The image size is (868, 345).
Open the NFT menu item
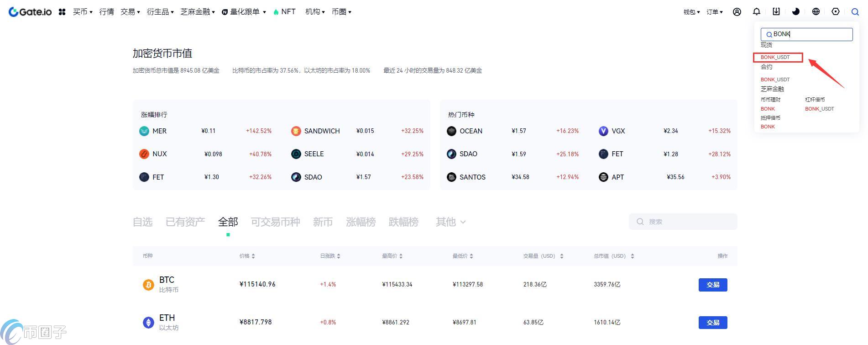pyautogui.click(x=284, y=12)
